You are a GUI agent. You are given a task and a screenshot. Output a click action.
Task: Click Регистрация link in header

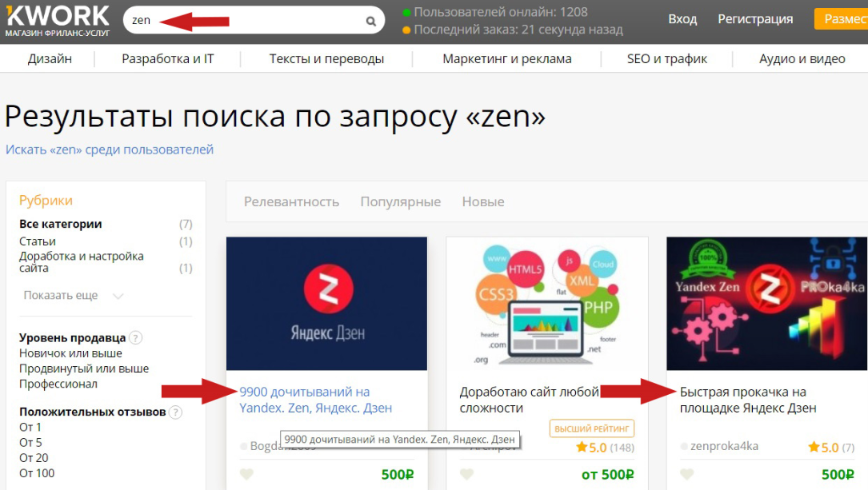coord(754,19)
